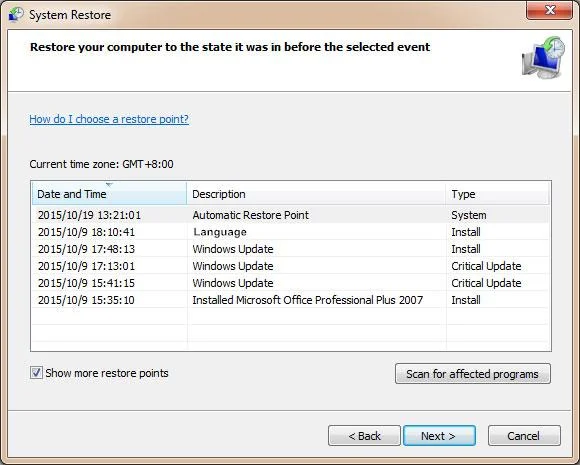
Task: Click Windows Update description in 17:13:01 row
Action: (x=233, y=266)
